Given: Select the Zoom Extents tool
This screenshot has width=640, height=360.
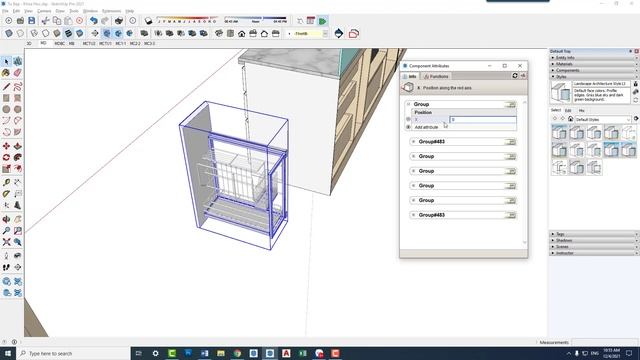Looking at the screenshot, I should [x=6, y=242].
